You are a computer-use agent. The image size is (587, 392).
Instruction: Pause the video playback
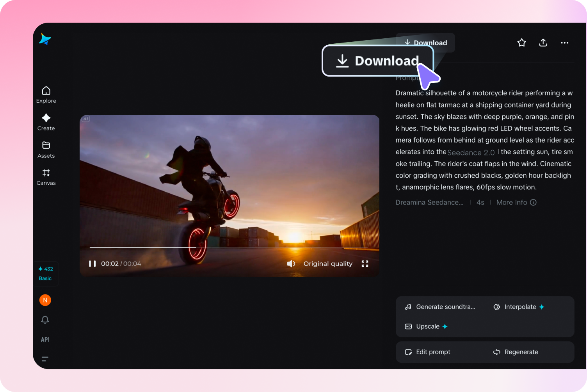coord(92,264)
